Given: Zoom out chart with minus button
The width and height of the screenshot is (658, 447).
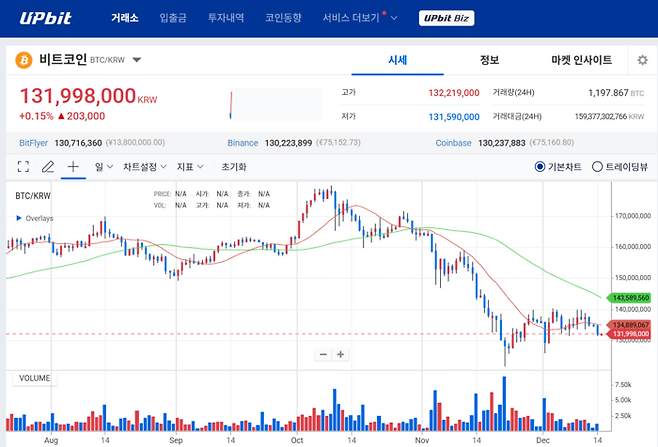Looking at the screenshot, I should tap(323, 355).
